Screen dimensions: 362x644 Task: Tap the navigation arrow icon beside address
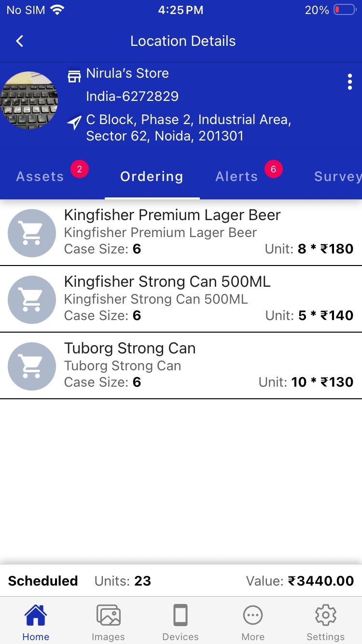click(x=74, y=123)
